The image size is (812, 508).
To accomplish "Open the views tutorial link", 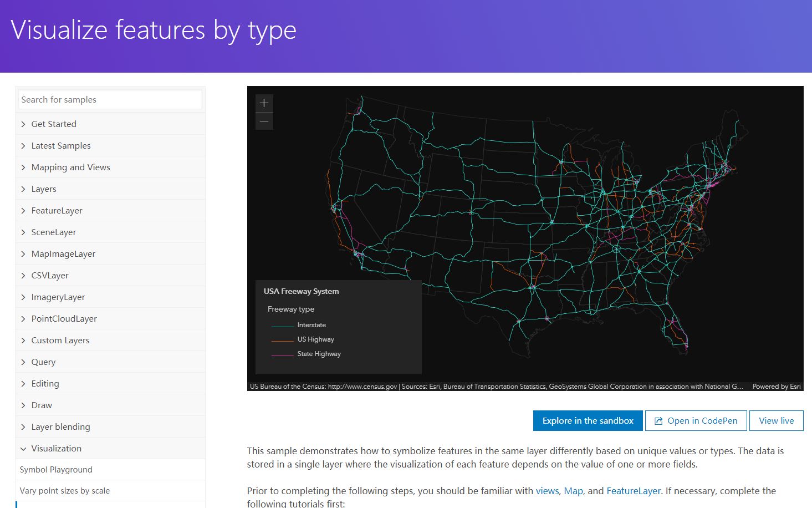I will (x=547, y=491).
